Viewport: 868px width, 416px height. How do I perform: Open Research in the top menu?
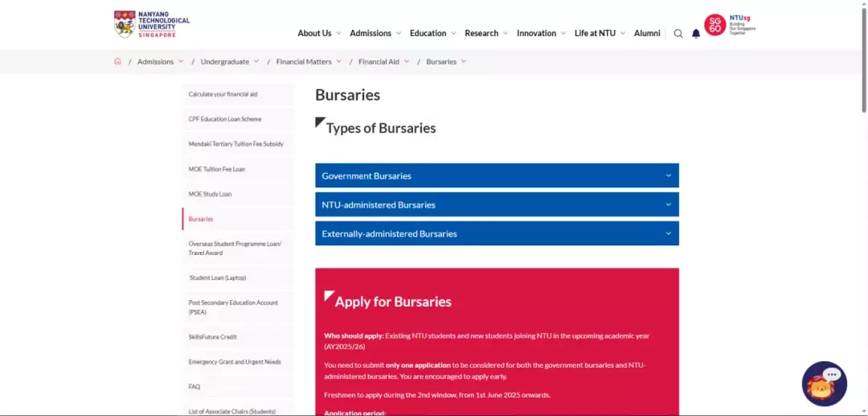(481, 33)
